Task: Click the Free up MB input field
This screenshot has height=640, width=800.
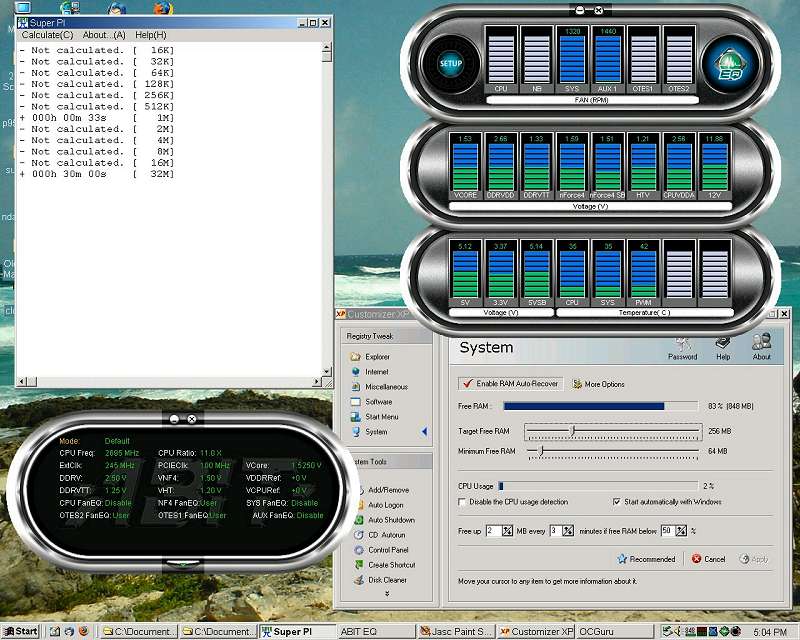Action: pyautogui.click(x=493, y=531)
